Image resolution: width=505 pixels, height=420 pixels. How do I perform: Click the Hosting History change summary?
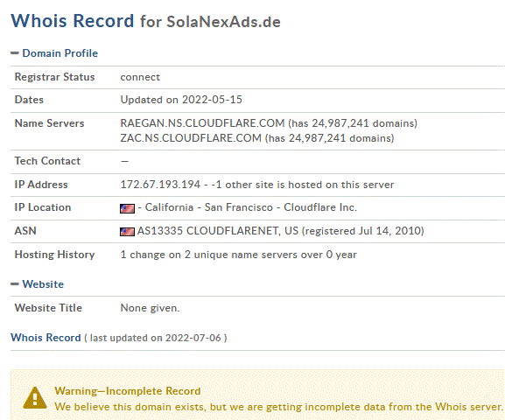(239, 255)
